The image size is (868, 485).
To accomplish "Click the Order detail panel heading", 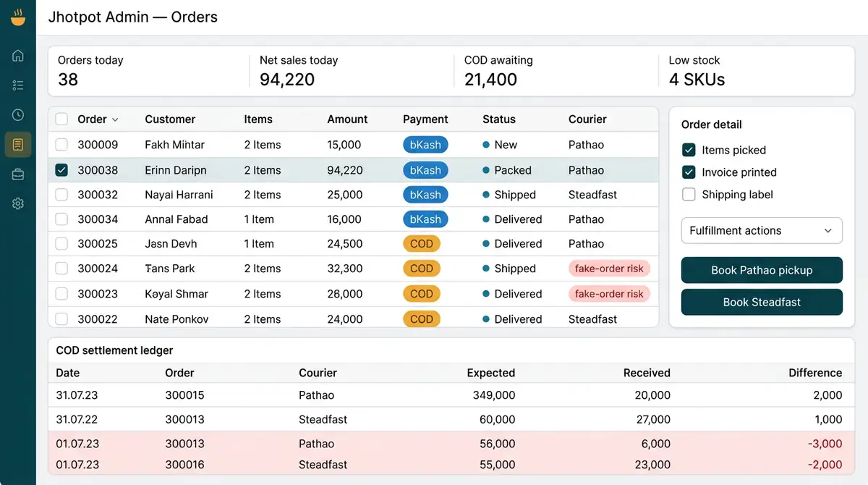I will point(712,125).
